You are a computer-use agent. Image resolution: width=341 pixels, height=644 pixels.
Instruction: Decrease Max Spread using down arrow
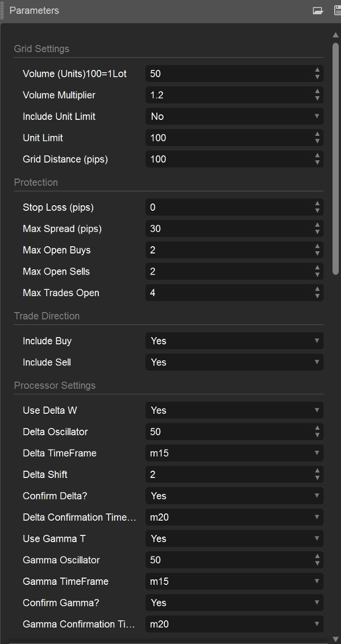pyautogui.click(x=317, y=231)
